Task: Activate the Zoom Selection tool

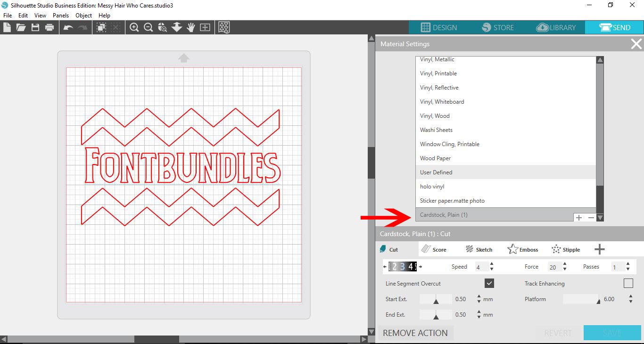Action: click(163, 27)
